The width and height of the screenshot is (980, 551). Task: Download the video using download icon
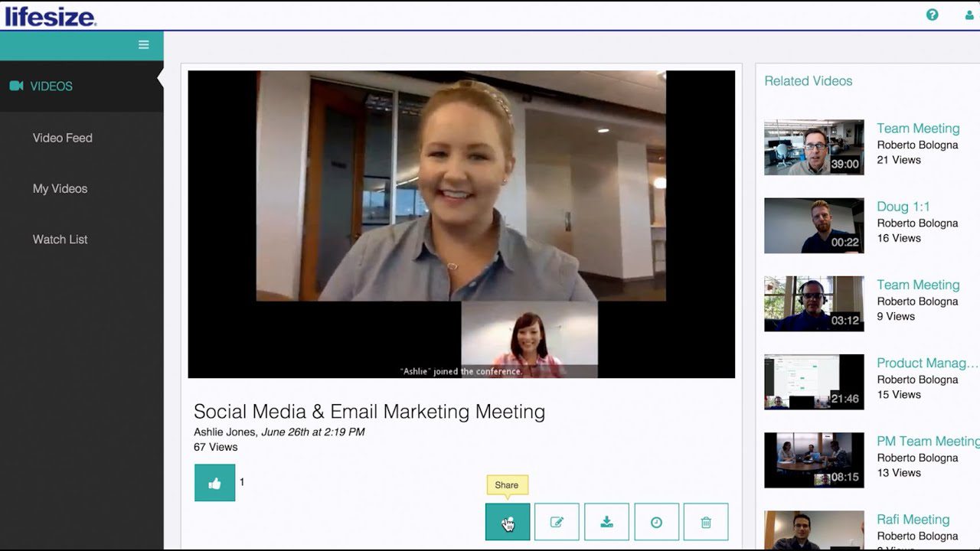606,522
